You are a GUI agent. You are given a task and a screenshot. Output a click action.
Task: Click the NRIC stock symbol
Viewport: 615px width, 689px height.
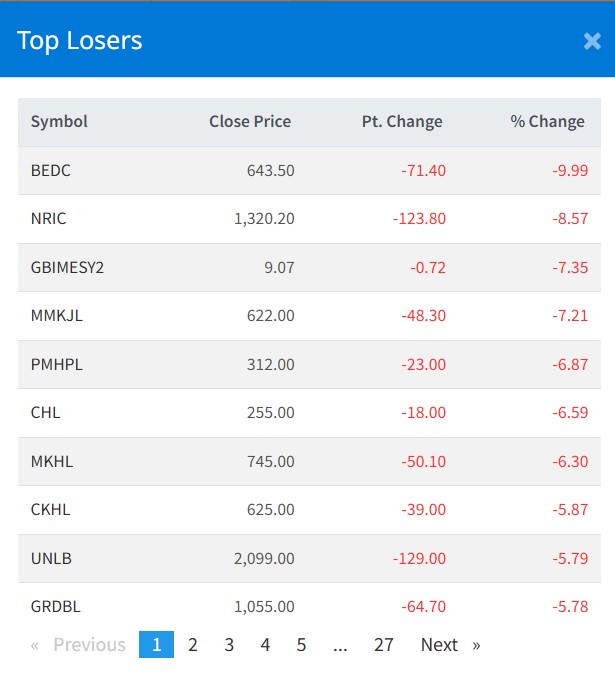pos(49,219)
